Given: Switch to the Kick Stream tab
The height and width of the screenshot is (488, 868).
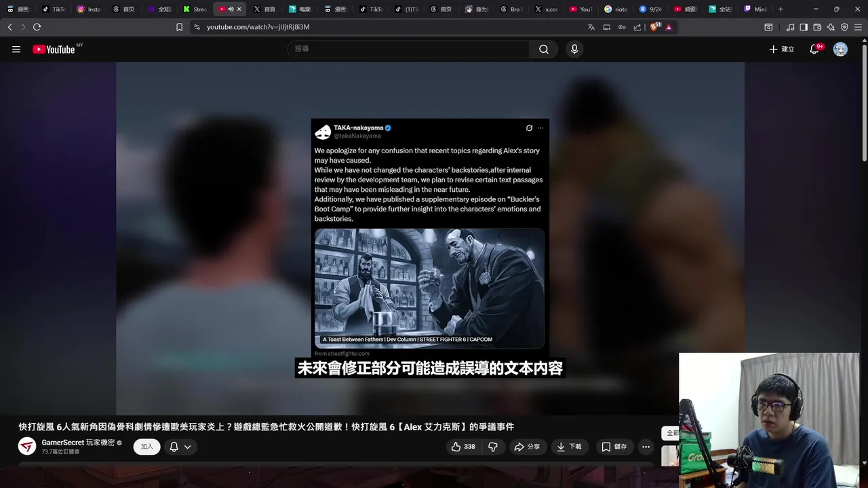Looking at the screenshot, I should 195,9.
